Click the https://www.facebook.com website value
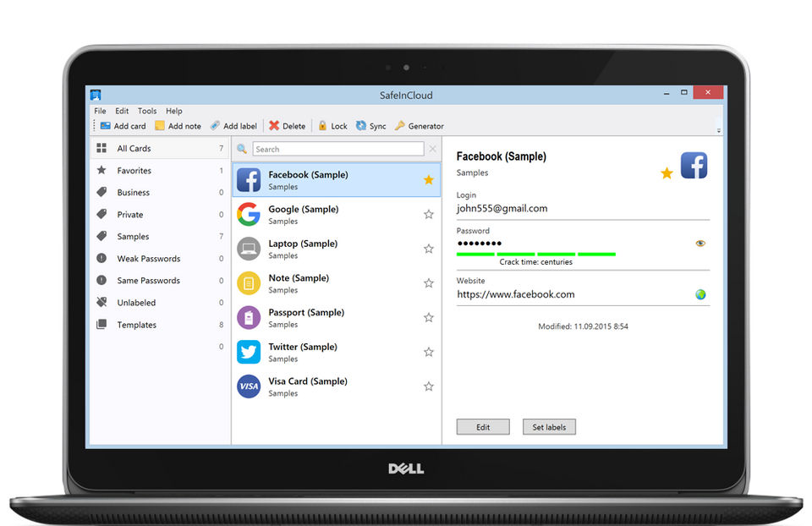 pyautogui.click(x=515, y=294)
